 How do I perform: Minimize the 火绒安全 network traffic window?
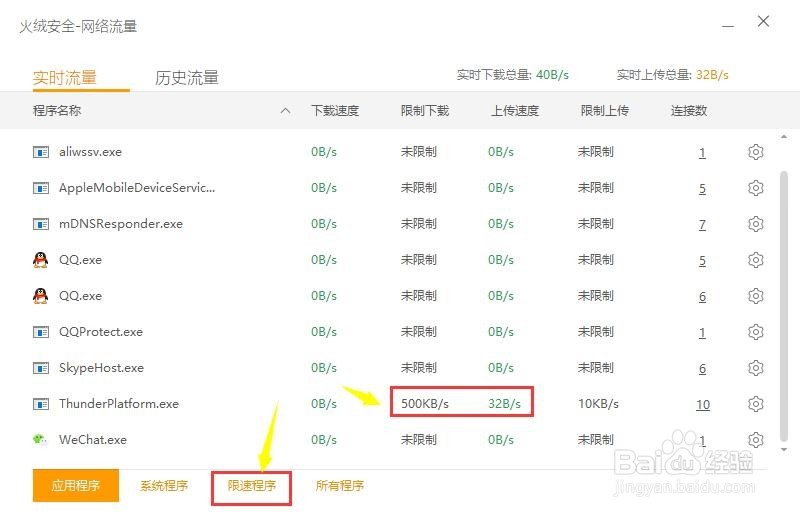pyautogui.click(x=728, y=26)
